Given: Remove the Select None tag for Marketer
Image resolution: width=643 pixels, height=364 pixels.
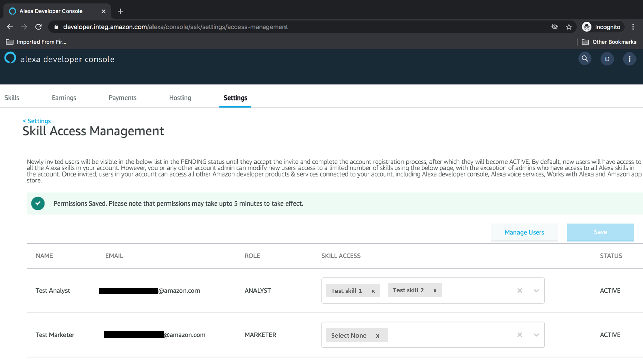Looking at the screenshot, I should pos(377,336).
